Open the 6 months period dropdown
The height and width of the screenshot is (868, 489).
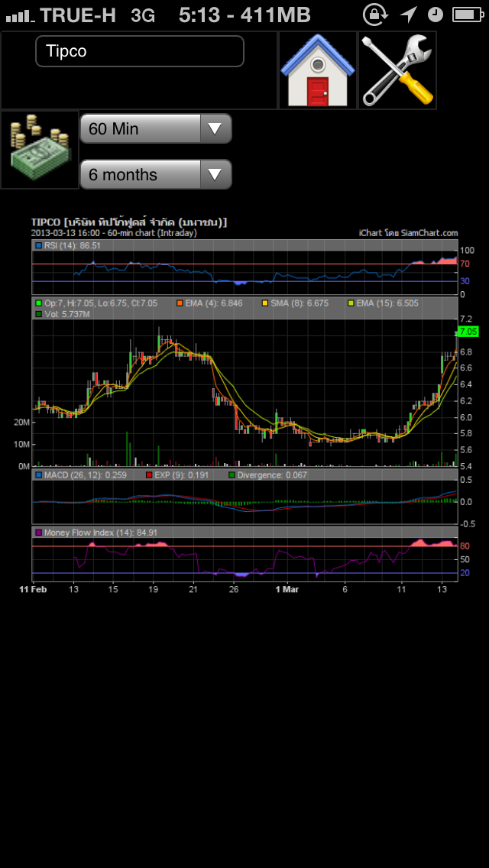pyautogui.click(x=156, y=174)
